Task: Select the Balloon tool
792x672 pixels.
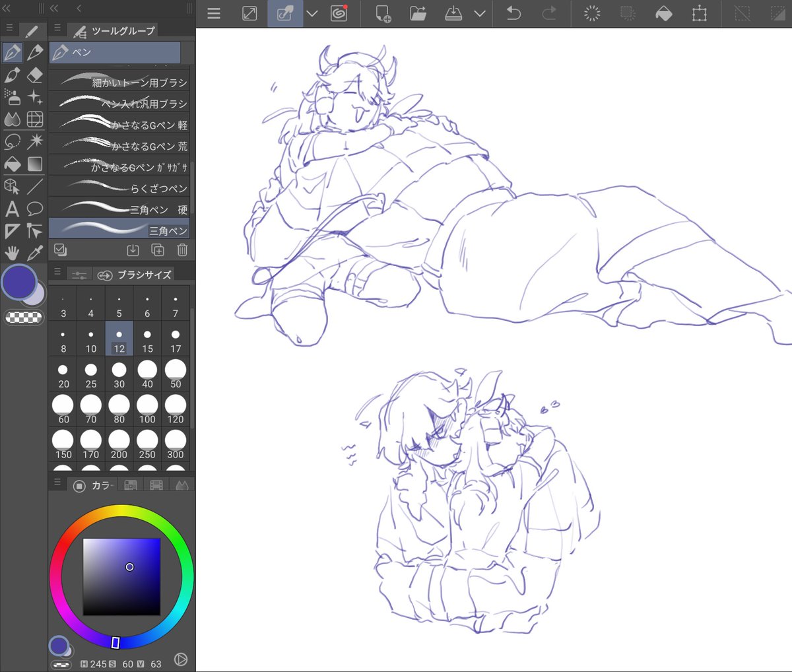Action: [x=35, y=209]
